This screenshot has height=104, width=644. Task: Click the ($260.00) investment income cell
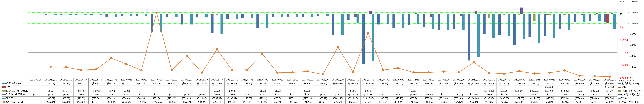[x=534, y=91]
